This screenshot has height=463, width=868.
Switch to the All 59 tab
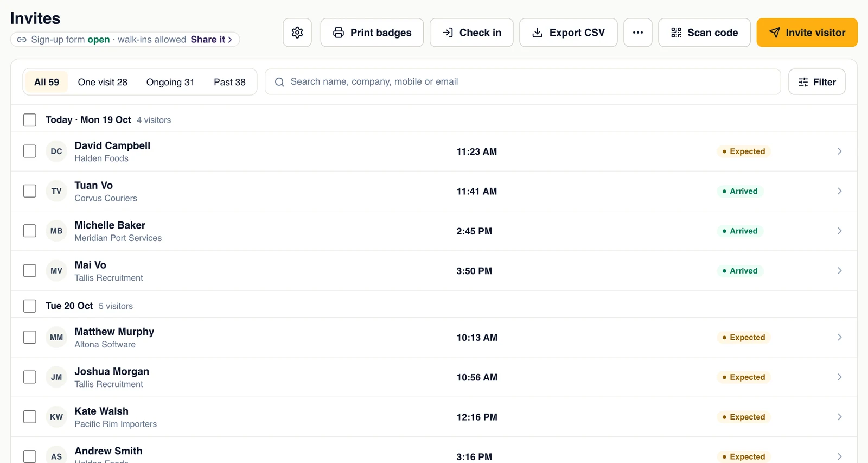tap(47, 82)
